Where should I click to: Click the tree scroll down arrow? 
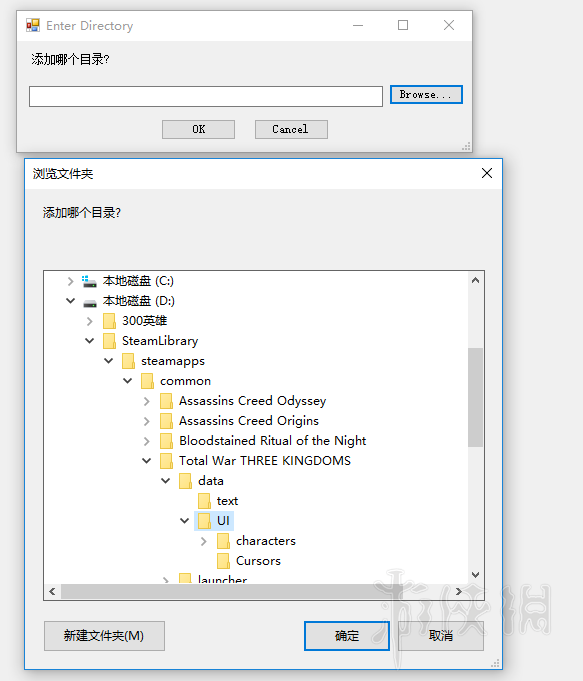476,575
